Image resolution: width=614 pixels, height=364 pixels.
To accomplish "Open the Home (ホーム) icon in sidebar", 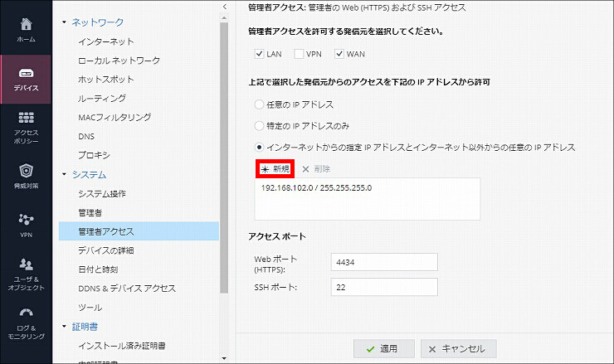I will coord(26,30).
